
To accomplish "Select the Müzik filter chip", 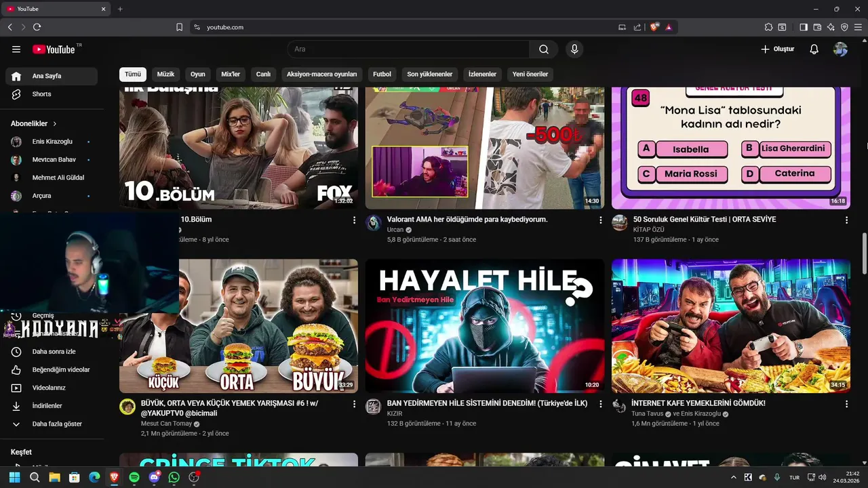I will click(165, 74).
